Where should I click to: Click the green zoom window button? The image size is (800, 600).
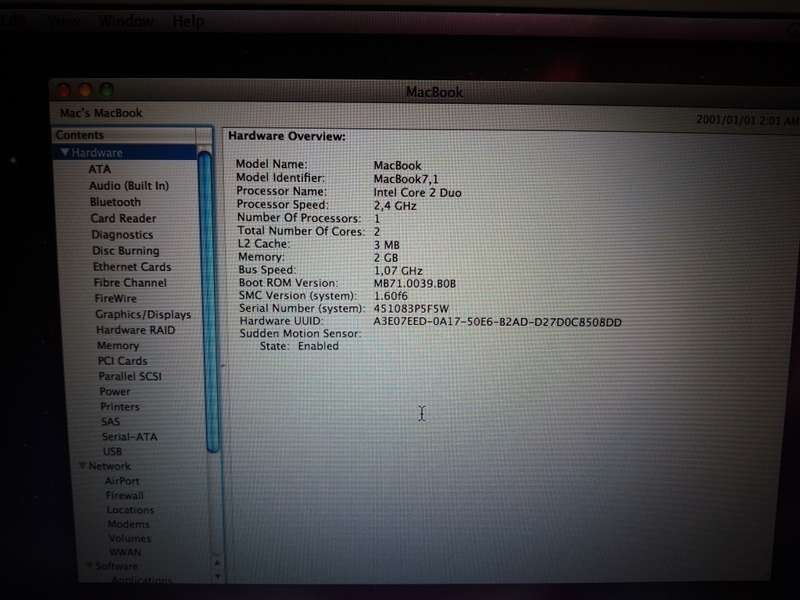tap(107, 90)
